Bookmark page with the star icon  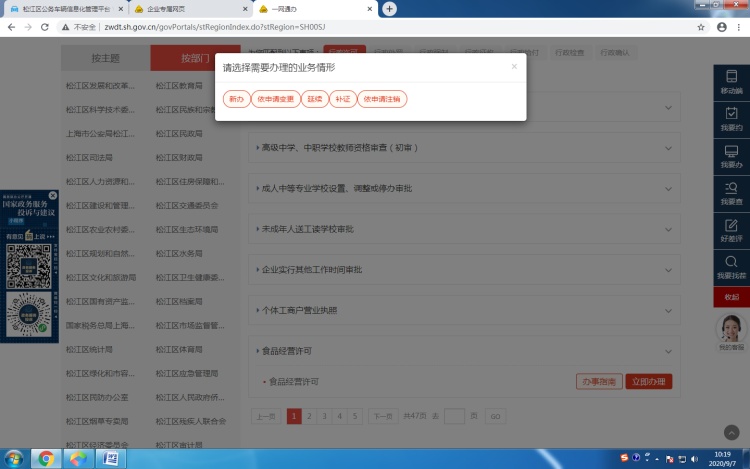click(x=702, y=27)
